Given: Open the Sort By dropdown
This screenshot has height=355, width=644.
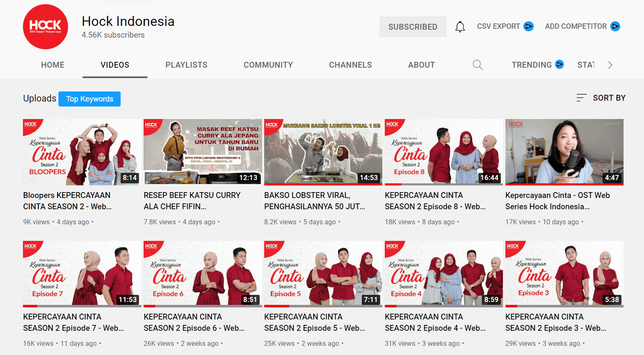Looking at the screenshot, I should click(x=609, y=98).
